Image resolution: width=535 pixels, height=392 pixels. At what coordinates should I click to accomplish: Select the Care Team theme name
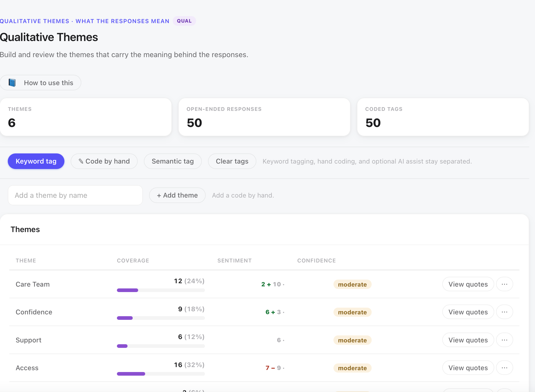33,284
